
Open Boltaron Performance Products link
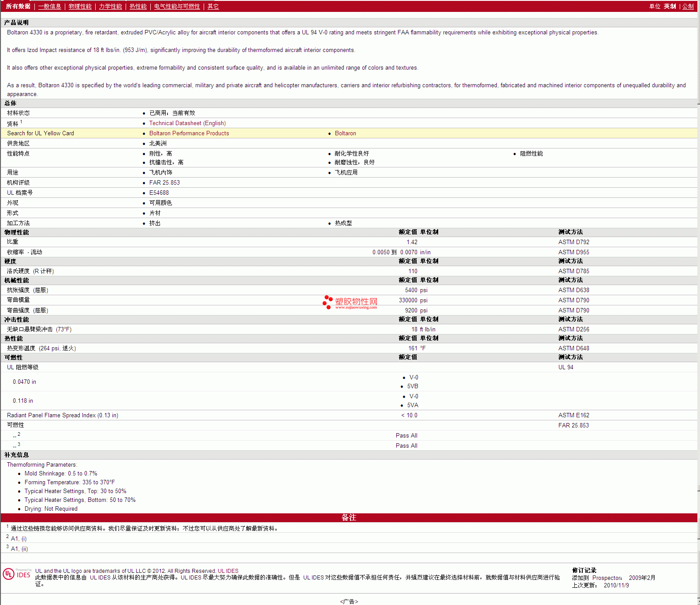pos(189,133)
